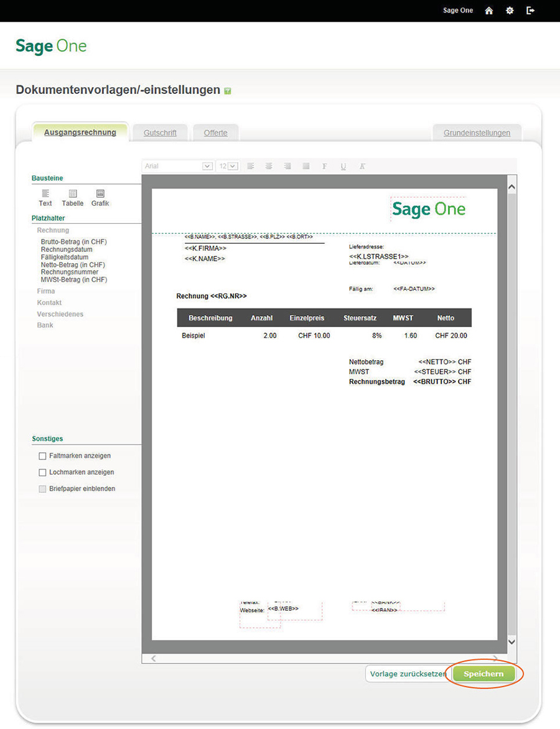
Task: Select the Tabelle building block icon
Action: pos(73,193)
